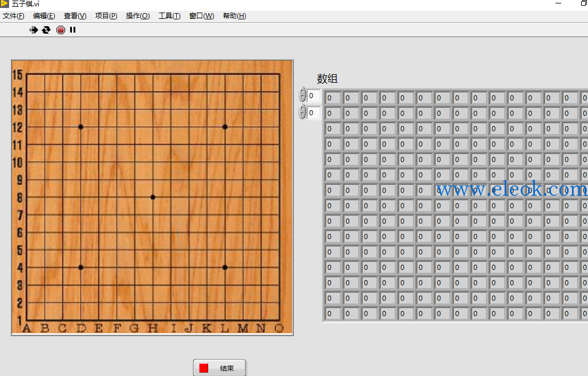Click the 数组 array label

click(x=327, y=78)
